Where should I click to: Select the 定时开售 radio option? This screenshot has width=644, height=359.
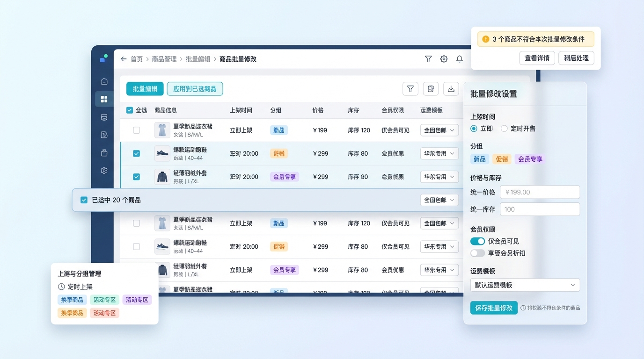(x=504, y=129)
